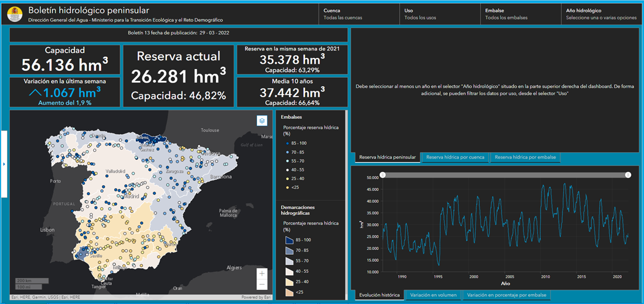Click the 85 - 100 polygon legend symbol
This screenshot has width=644, height=304.
coord(289,240)
